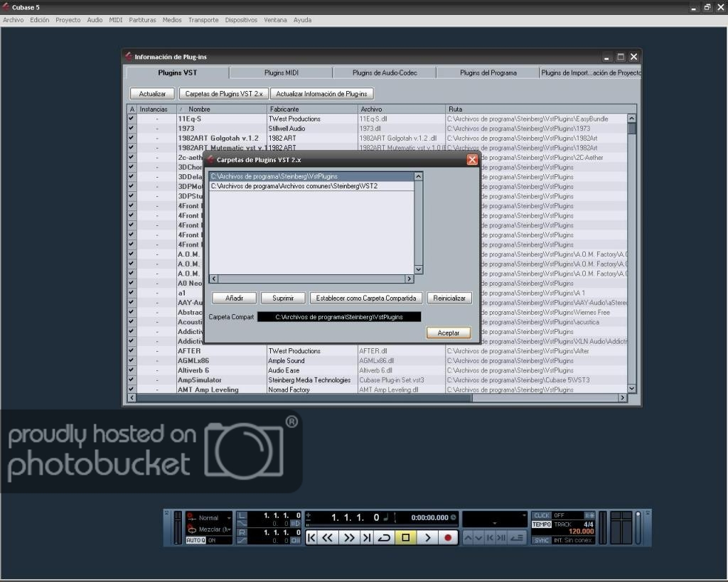Toggle the TEMPO track button
This screenshot has height=582, width=728.
[x=541, y=524]
